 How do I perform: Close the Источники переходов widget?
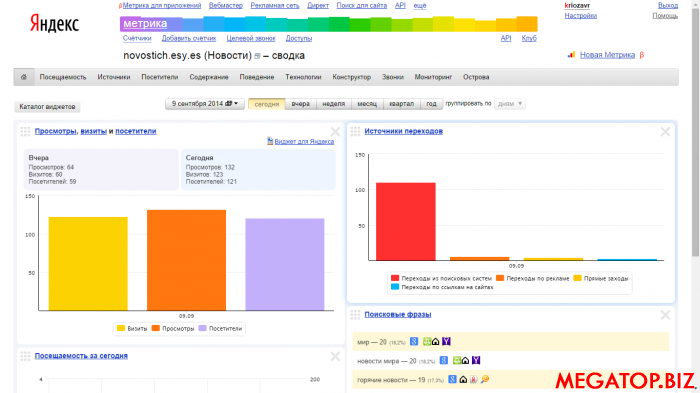[x=665, y=132]
